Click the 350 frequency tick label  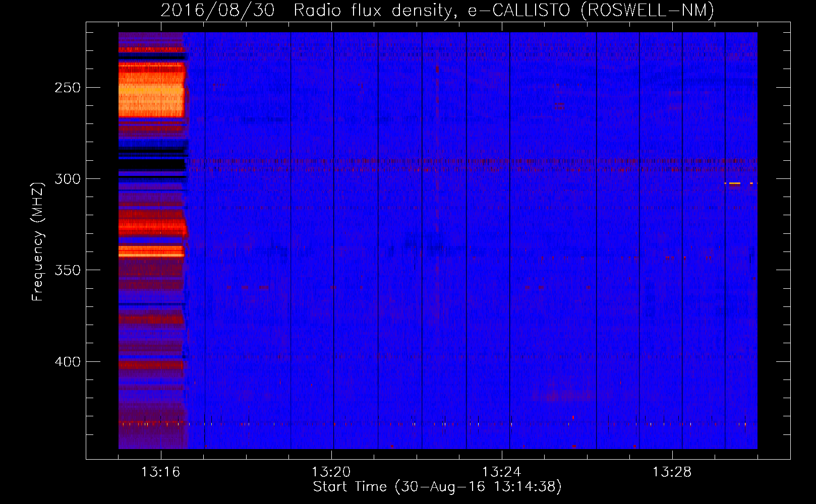coord(67,270)
